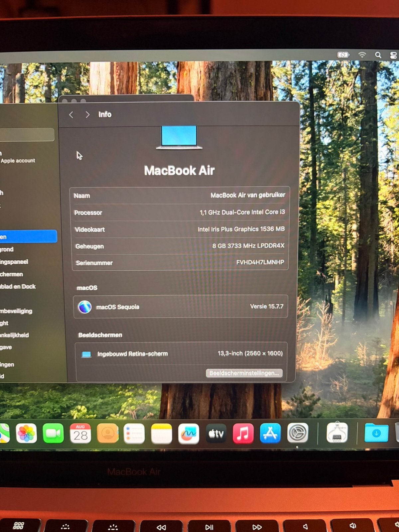Open 'blad en Dock' sidebar item
Screen dimensions: 399x532
18,287
